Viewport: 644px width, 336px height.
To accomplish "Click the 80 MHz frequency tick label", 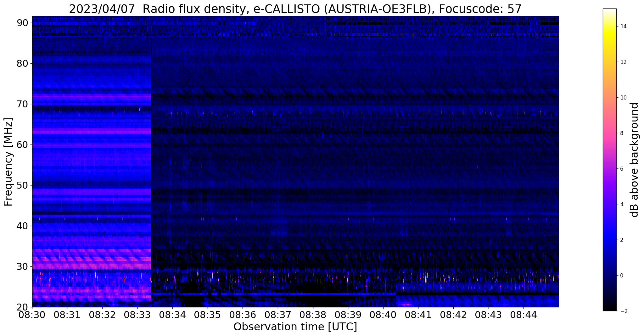I will click(x=22, y=64).
